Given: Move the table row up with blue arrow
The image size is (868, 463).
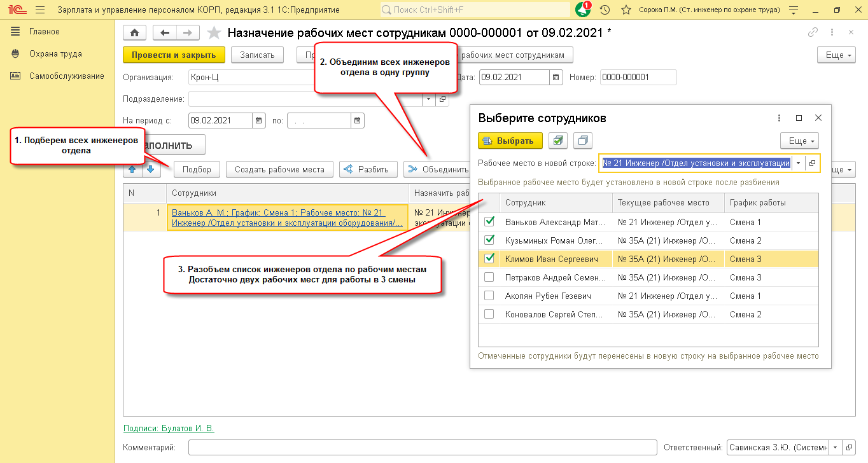Looking at the screenshot, I should pos(132,169).
